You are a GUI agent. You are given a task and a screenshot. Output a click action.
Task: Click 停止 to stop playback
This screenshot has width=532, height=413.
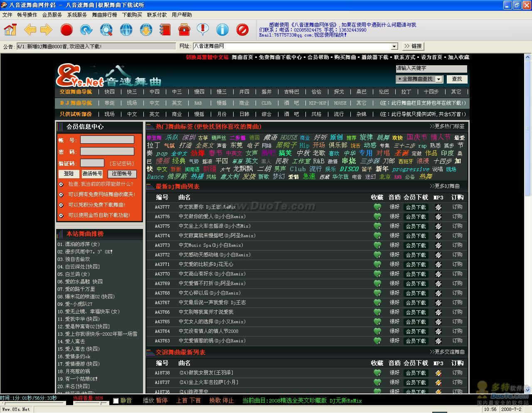click(x=228, y=401)
